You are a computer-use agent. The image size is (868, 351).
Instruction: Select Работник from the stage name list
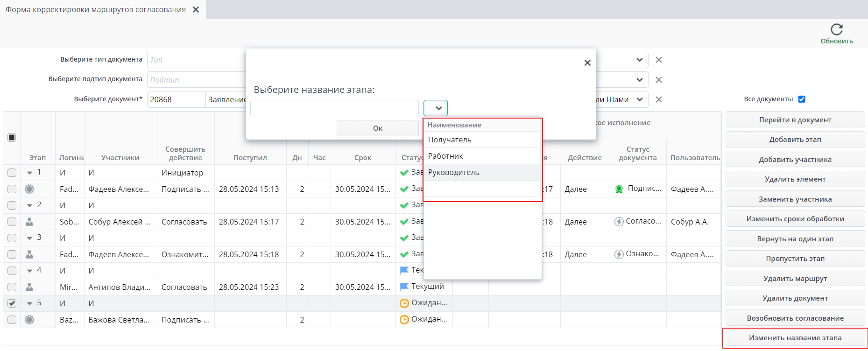pyautogui.click(x=482, y=156)
